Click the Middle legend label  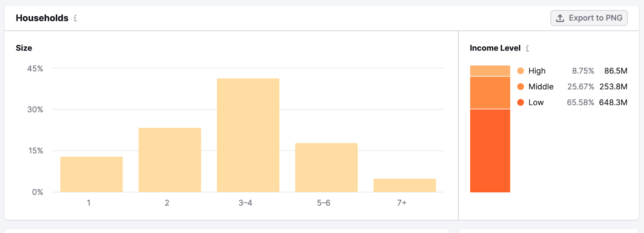click(x=541, y=87)
